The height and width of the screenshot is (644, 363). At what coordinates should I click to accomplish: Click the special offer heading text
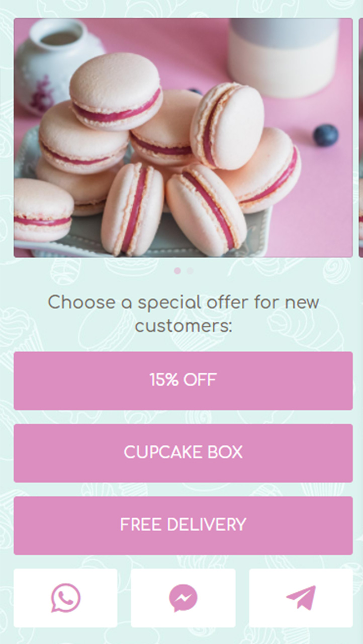[x=183, y=314]
